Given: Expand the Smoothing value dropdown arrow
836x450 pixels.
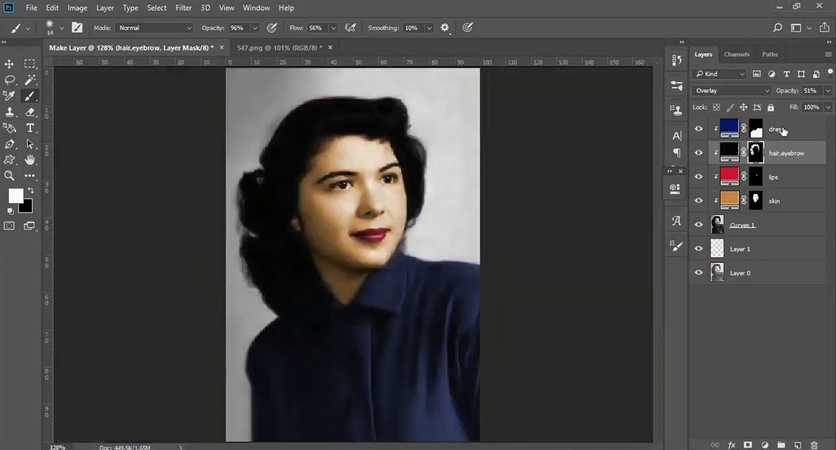Looking at the screenshot, I should (429, 28).
